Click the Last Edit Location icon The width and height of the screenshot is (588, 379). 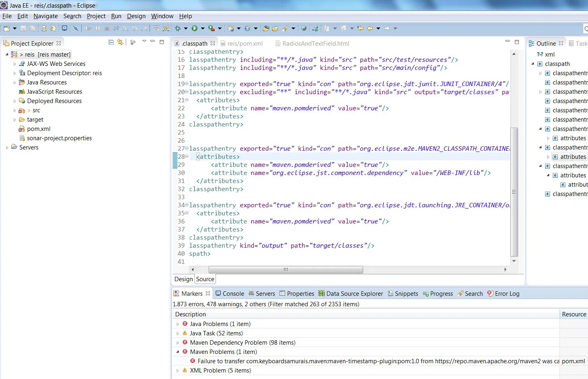click(360, 28)
